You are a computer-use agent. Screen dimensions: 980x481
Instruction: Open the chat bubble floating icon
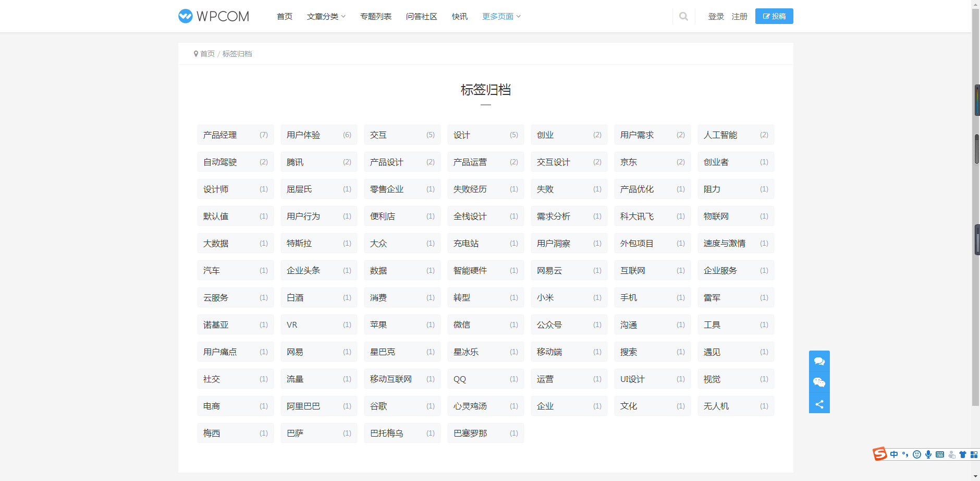[x=819, y=361]
